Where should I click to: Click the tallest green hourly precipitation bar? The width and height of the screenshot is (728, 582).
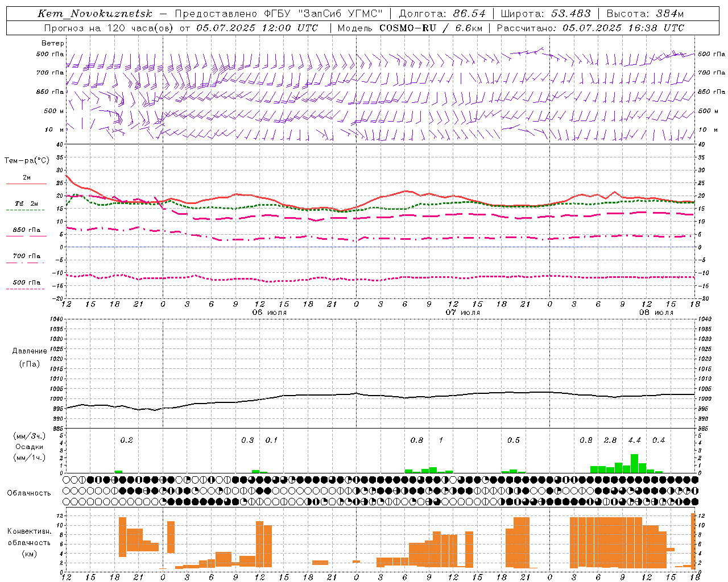tap(634, 463)
